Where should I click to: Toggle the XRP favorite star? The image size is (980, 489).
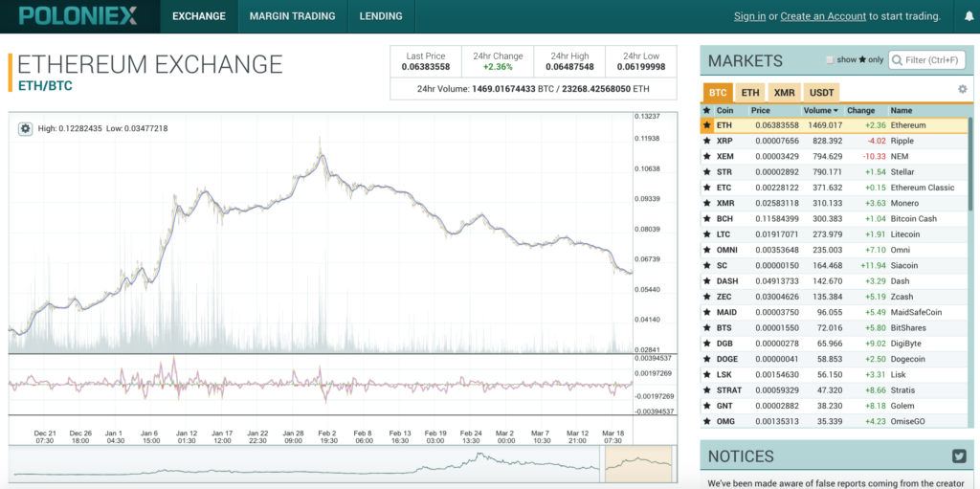pyautogui.click(x=707, y=141)
